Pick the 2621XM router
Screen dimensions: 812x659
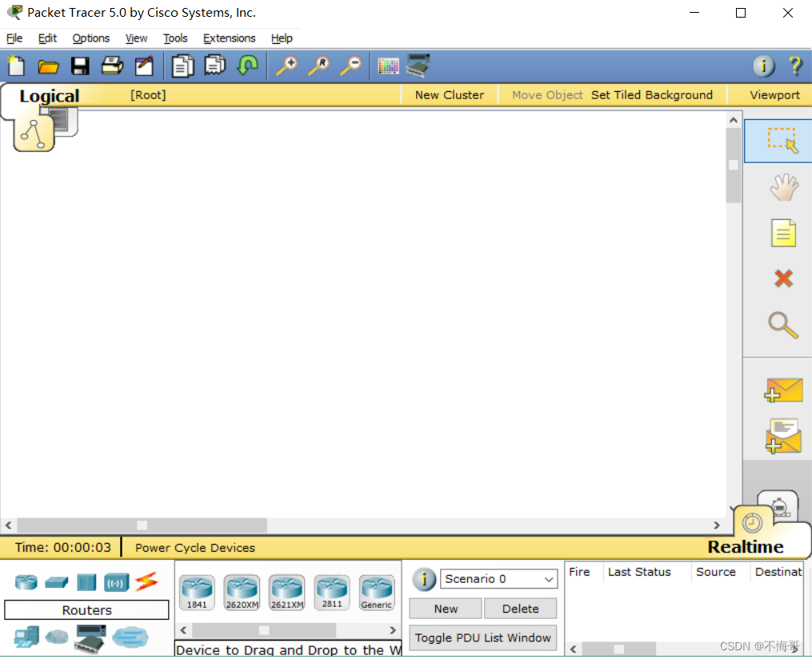click(x=287, y=593)
